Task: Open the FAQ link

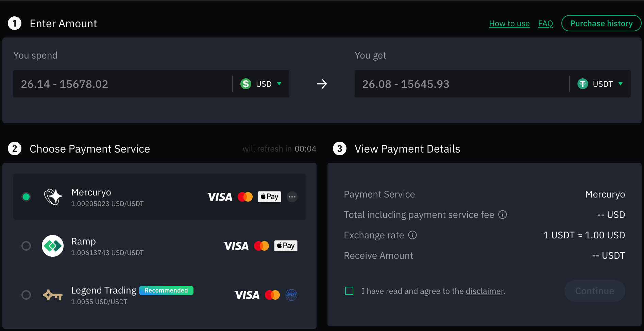Action: tap(545, 23)
